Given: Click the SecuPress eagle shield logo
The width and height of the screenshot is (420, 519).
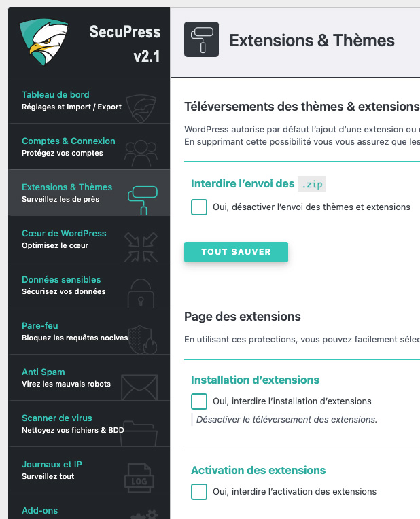Looking at the screenshot, I should [x=43, y=41].
